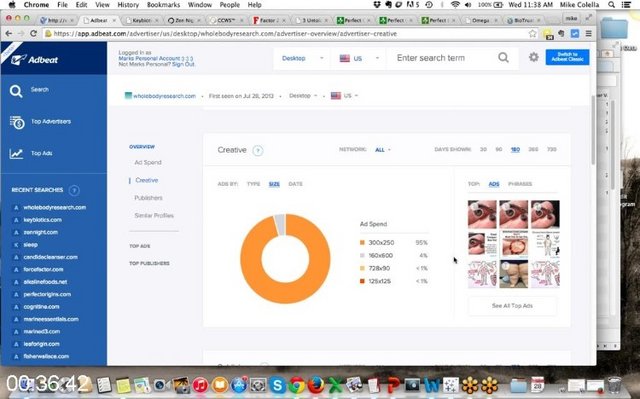Open Firefox from the dock
640x399 pixels.
(x=316, y=385)
